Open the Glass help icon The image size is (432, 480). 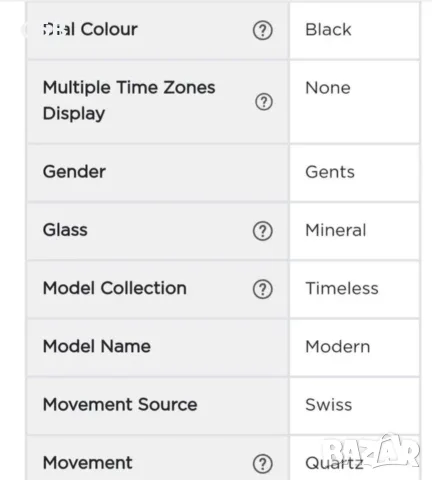[x=263, y=231]
